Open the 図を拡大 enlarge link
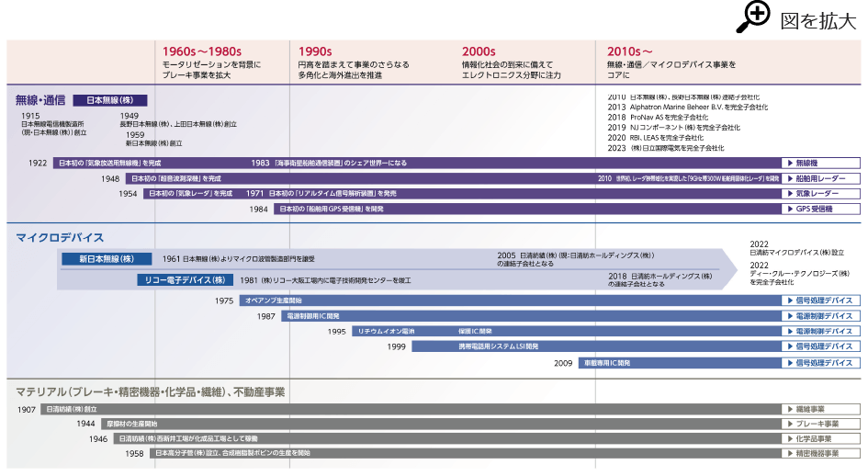Viewport: 868px width, 476px height. pos(817,21)
